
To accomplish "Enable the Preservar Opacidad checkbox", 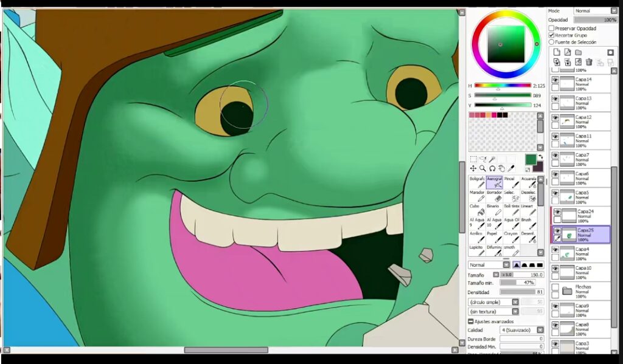I will pyautogui.click(x=552, y=29).
